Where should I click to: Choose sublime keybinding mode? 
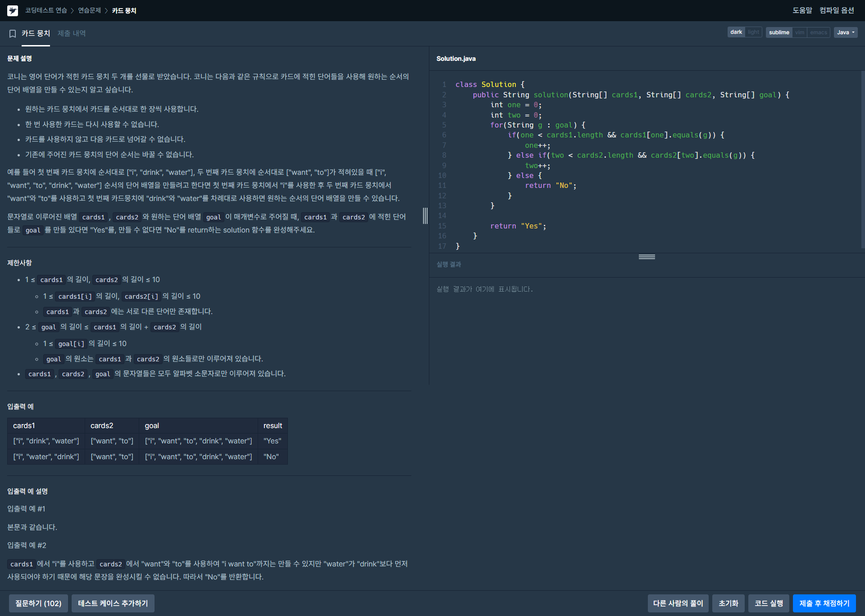coord(779,32)
